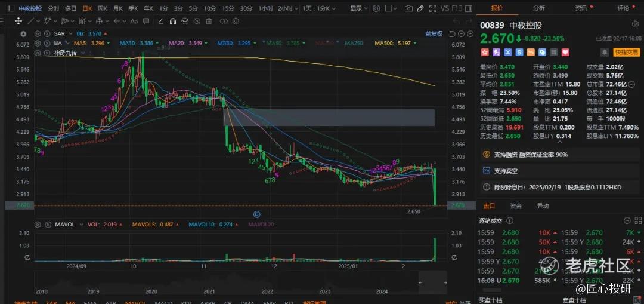The width and height of the screenshot is (644, 304).
Task: Toggle the left sidebar panel icon
Action: coord(11,8)
